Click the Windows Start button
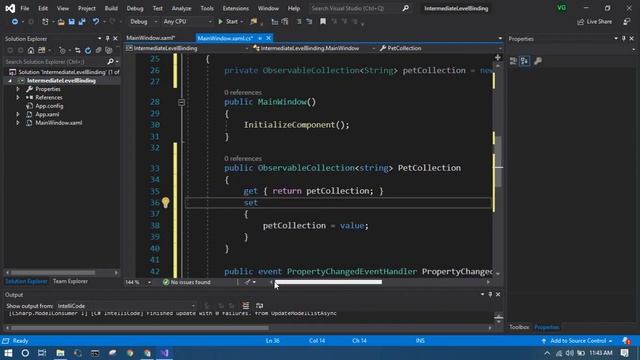The height and width of the screenshot is (360, 640). point(8,353)
